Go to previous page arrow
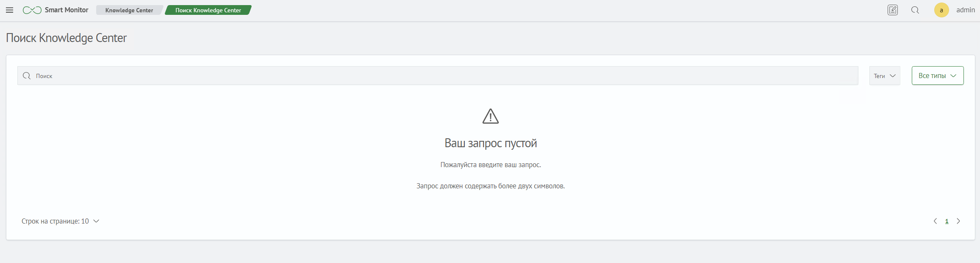Screen dimensions: 980x263 point(935,221)
